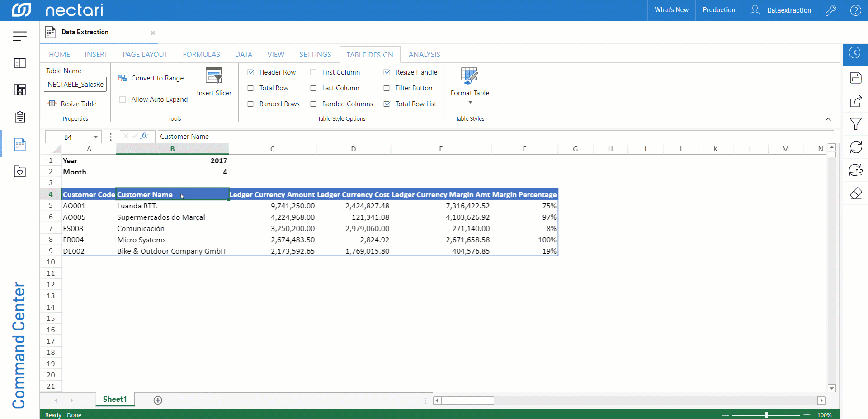Viewport: 868px width, 419px height.
Task: Click the save icon in right sidebar
Action: tap(855, 78)
